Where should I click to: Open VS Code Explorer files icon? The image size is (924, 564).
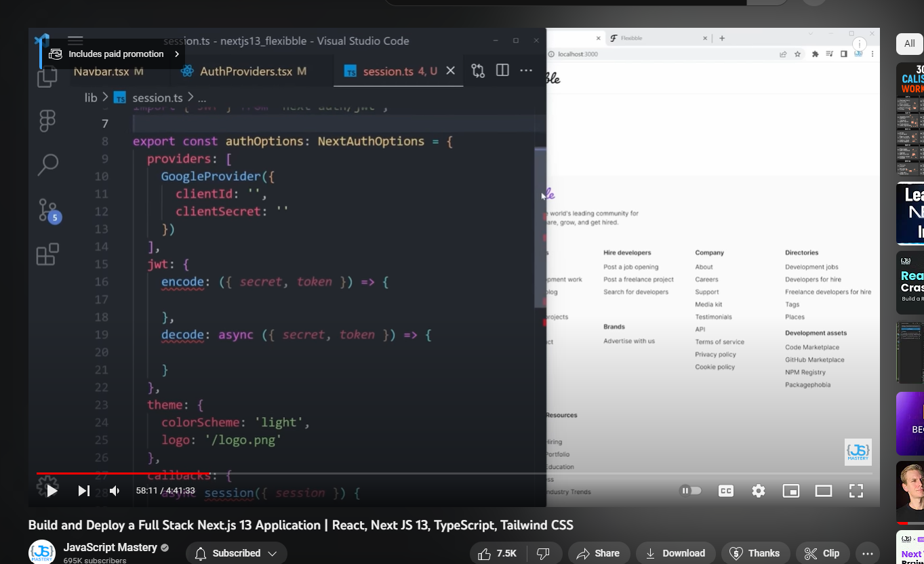[x=47, y=77]
